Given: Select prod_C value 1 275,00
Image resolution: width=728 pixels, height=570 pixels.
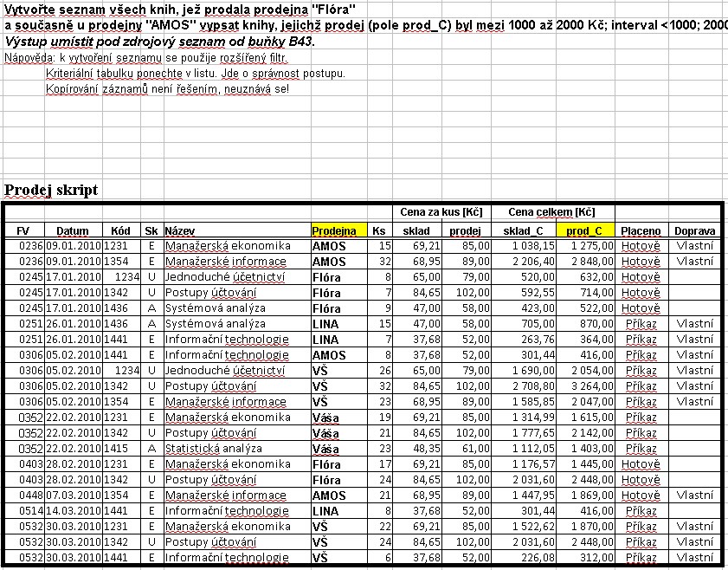Looking at the screenshot, I should 585,246.
